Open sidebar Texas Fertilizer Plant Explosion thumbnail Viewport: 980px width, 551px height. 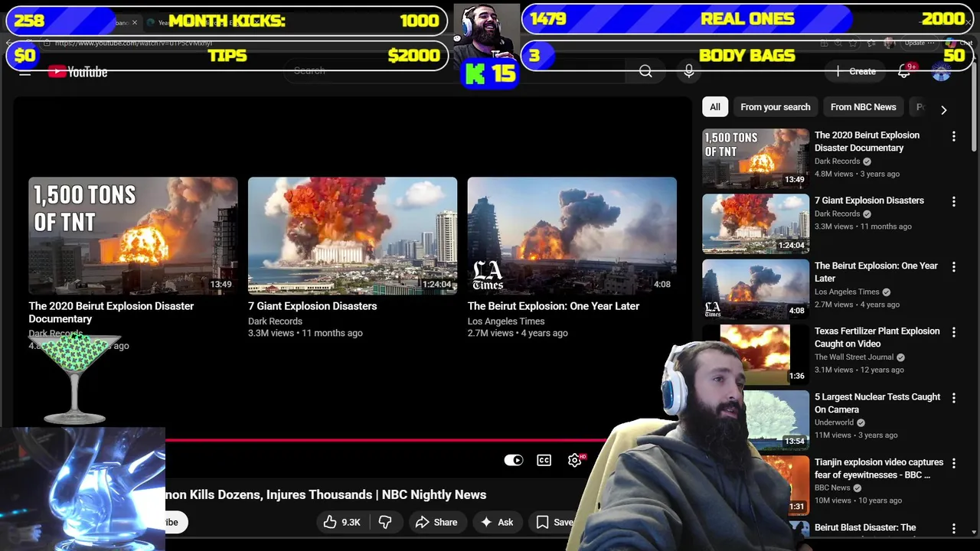click(756, 354)
